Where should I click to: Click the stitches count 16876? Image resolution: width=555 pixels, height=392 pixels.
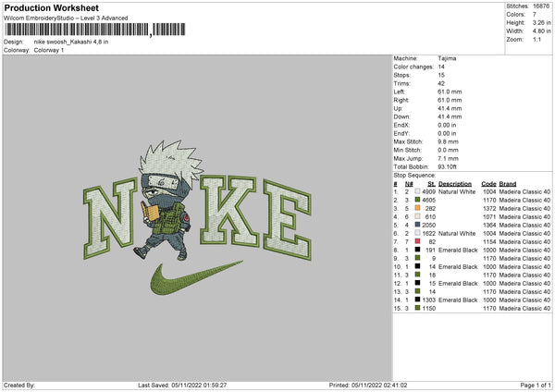[541, 6]
